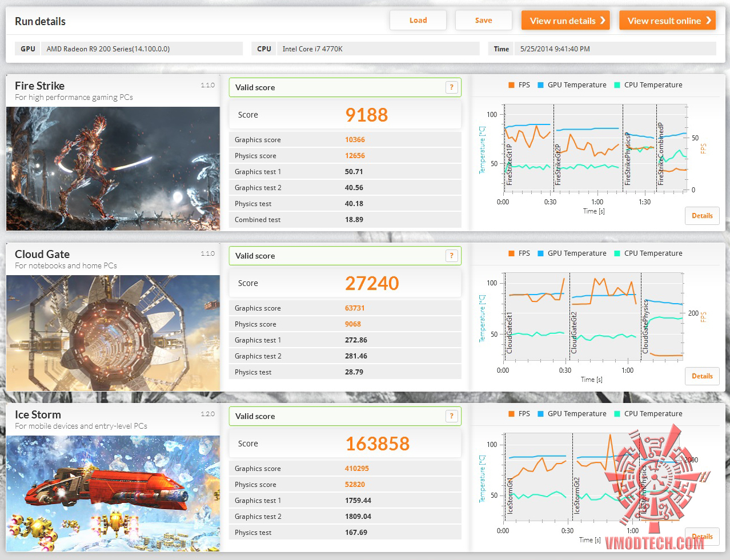Click Ice Storm FPS legend swatch
The height and width of the screenshot is (560, 730).
coord(511,414)
